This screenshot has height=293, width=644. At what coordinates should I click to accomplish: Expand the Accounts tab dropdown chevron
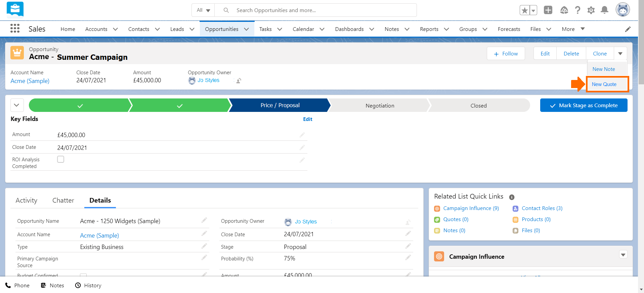click(115, 29)
